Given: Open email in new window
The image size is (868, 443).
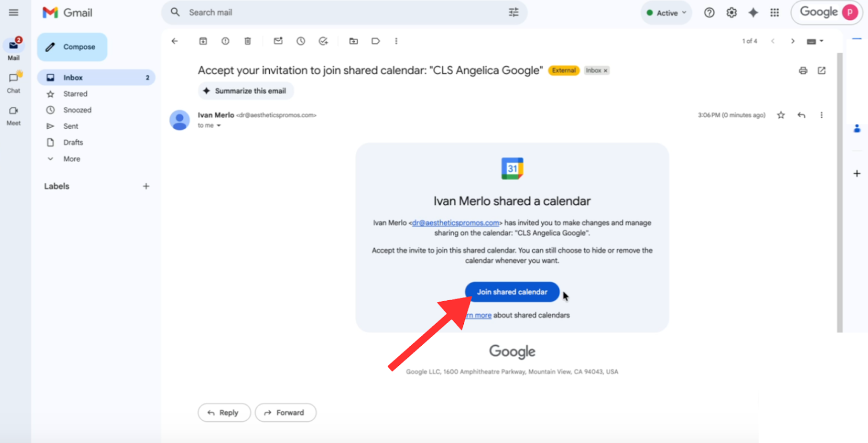Looking at the screenshot, I should coord(821,71).
